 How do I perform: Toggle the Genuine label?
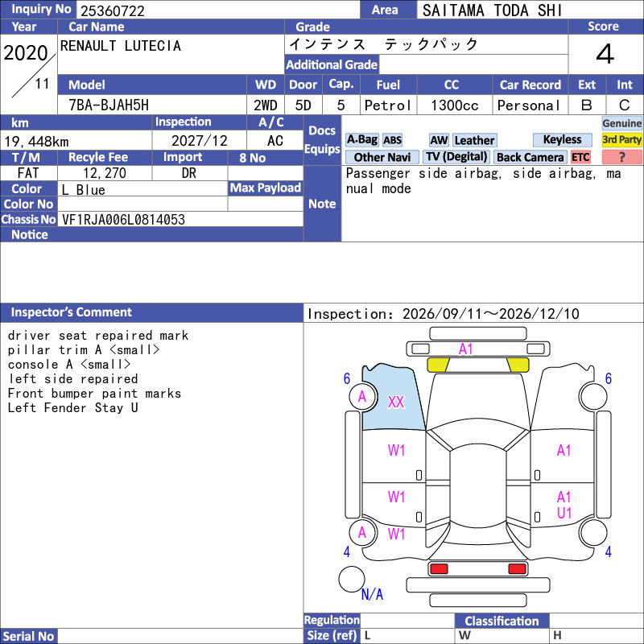tap(621, 123)
